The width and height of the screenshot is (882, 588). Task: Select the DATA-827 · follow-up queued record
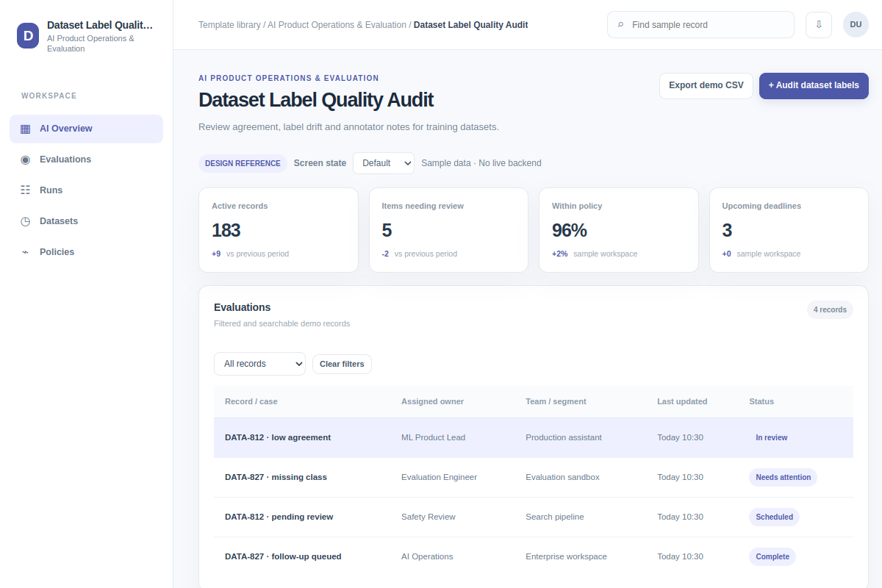point(534,556)
